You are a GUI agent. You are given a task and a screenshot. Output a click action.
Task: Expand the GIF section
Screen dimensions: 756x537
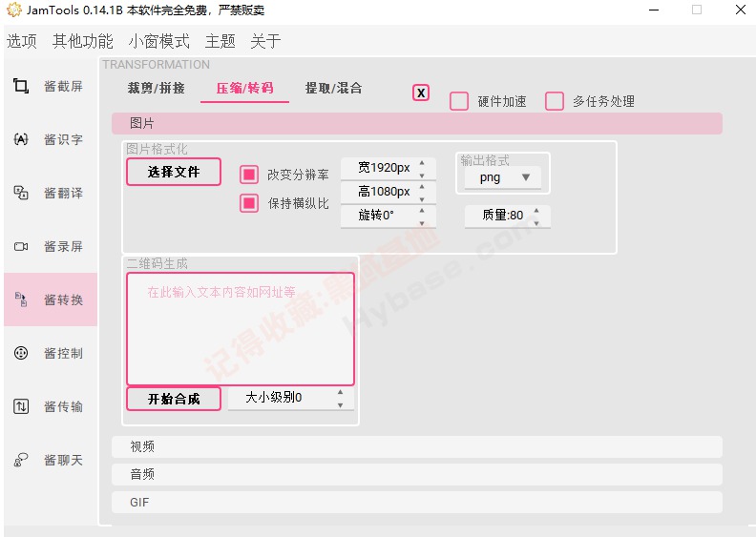(x=417, y=503)
